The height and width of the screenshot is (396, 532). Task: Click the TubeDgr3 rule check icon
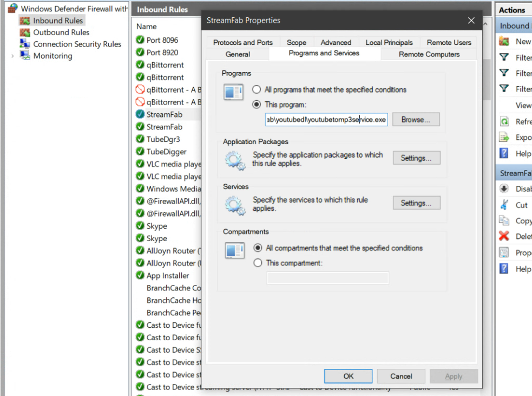pos(140,139)
